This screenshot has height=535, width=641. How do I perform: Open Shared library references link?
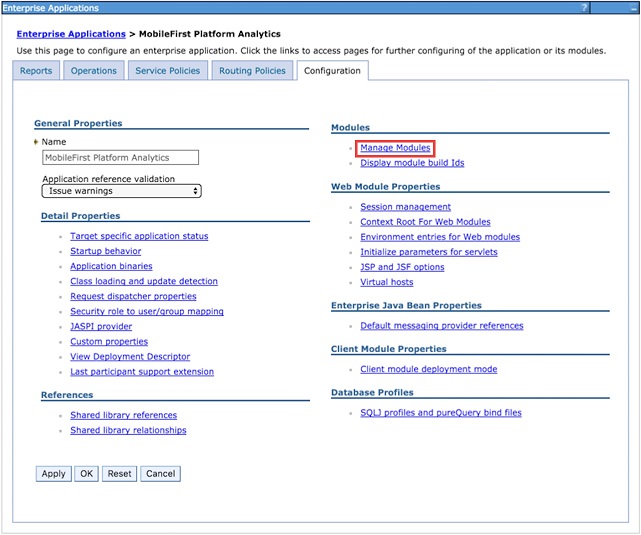pos(123,415)
